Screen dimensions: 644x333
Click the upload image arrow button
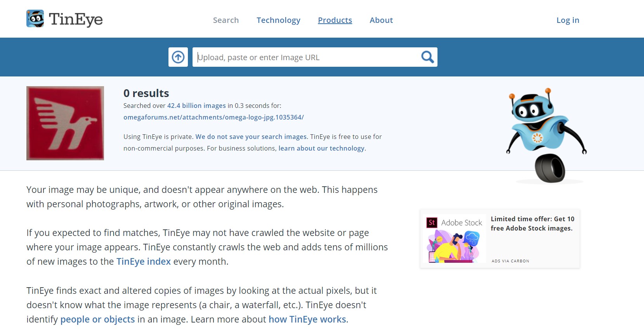tap(178, 57)
